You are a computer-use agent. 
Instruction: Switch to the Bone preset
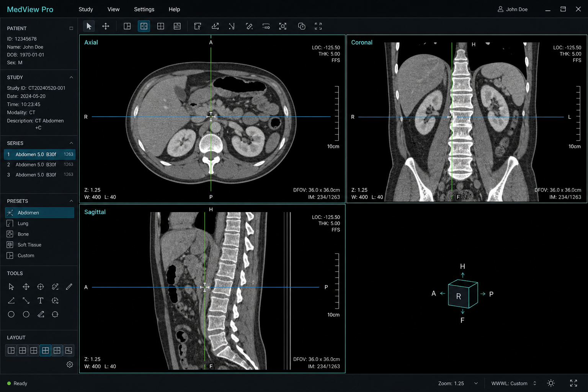click(39, 234)
